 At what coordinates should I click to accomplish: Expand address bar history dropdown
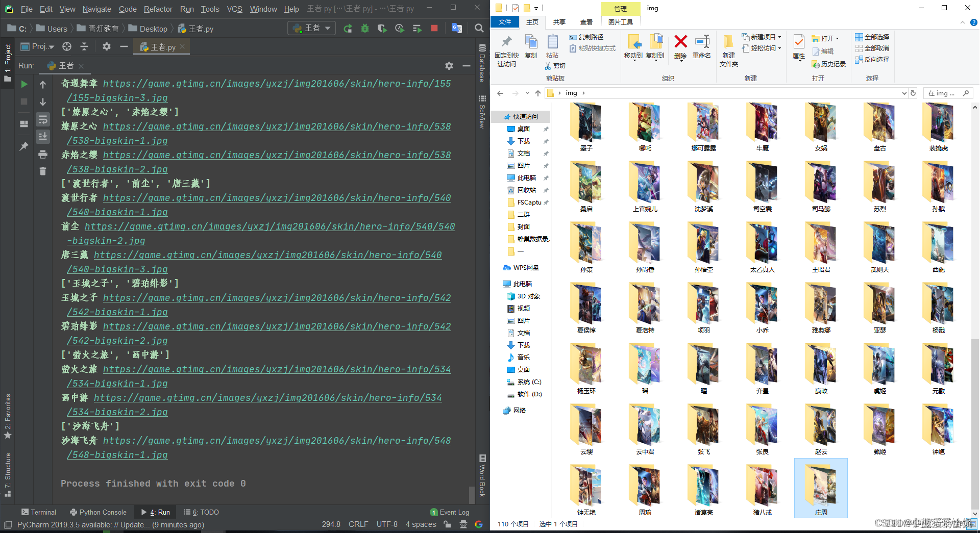(x=904, y=93)
